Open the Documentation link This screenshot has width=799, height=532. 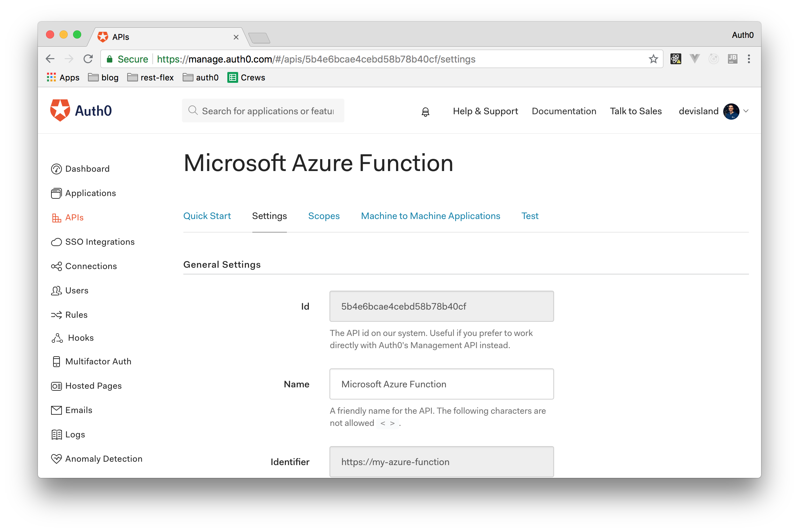564,111
